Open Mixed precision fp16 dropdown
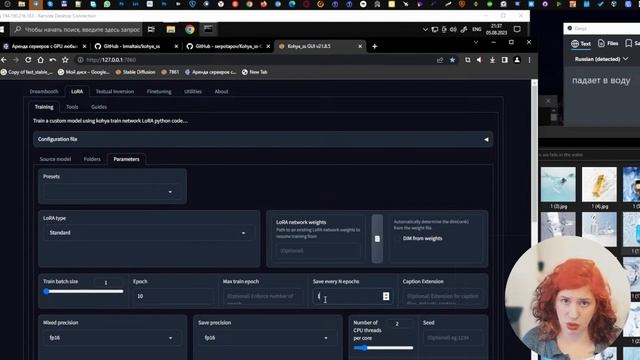 coord(112,338)
